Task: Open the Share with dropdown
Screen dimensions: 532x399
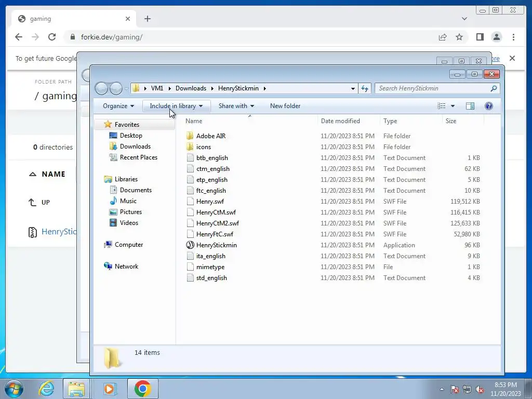Action: tap(236, 106)
